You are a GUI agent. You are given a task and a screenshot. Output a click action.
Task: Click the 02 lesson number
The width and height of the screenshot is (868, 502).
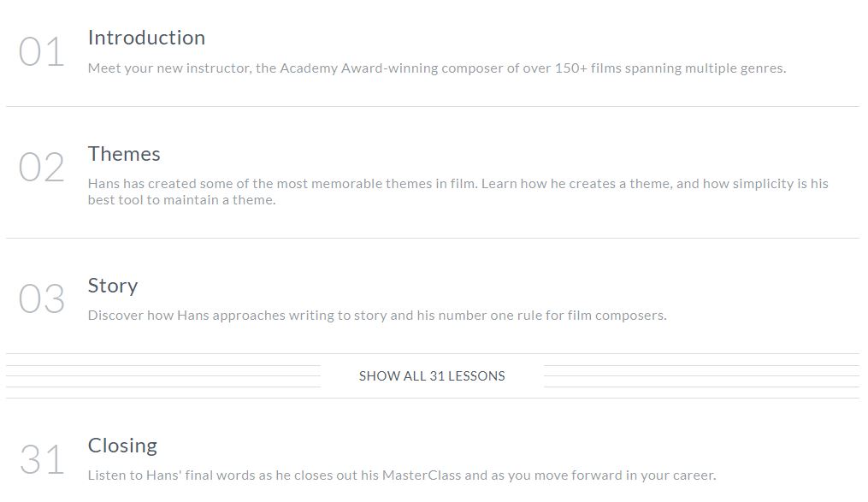click(42, 167)
